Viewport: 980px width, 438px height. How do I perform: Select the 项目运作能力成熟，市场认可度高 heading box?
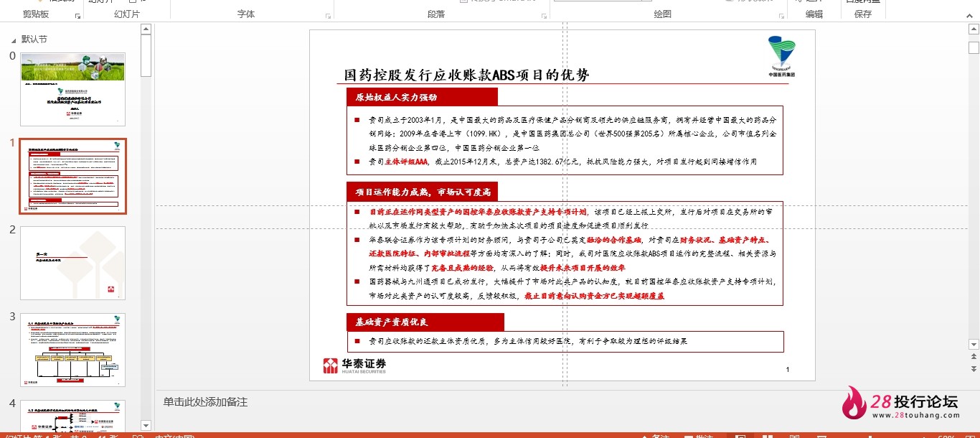pyautogui.click(x=422, y=192)
